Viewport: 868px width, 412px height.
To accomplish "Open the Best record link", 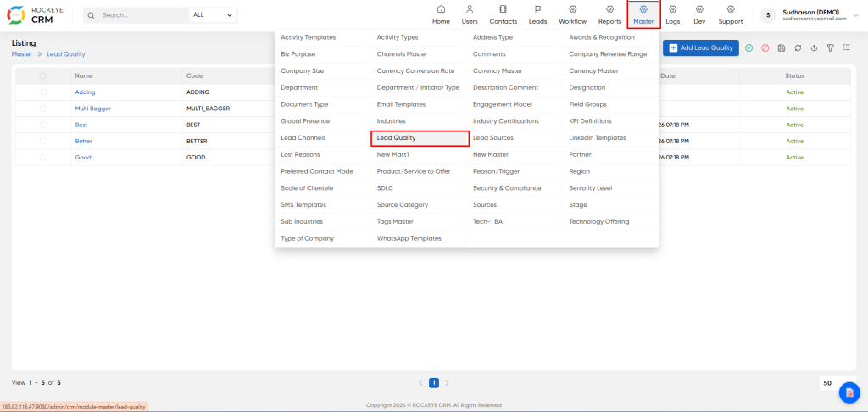I will (x=81, y=125).
